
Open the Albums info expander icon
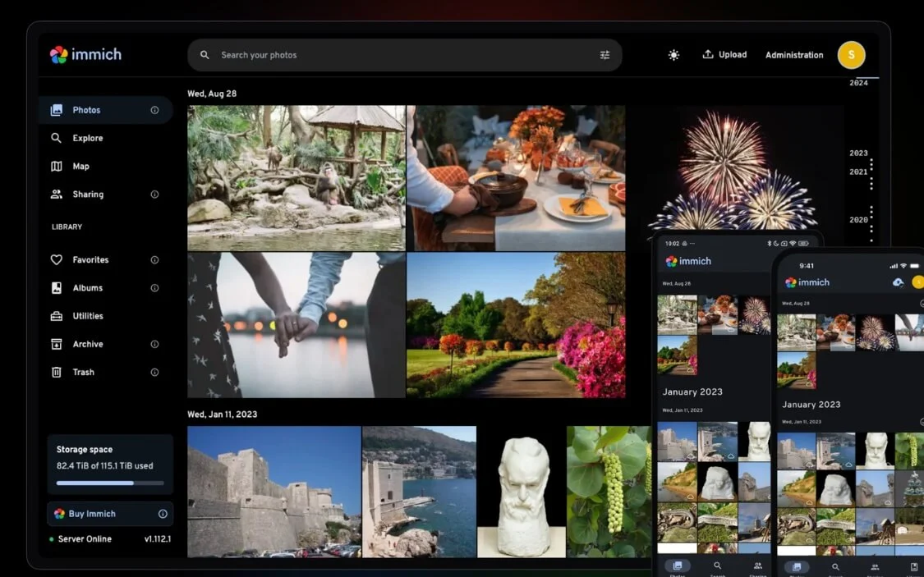point(154,288)
